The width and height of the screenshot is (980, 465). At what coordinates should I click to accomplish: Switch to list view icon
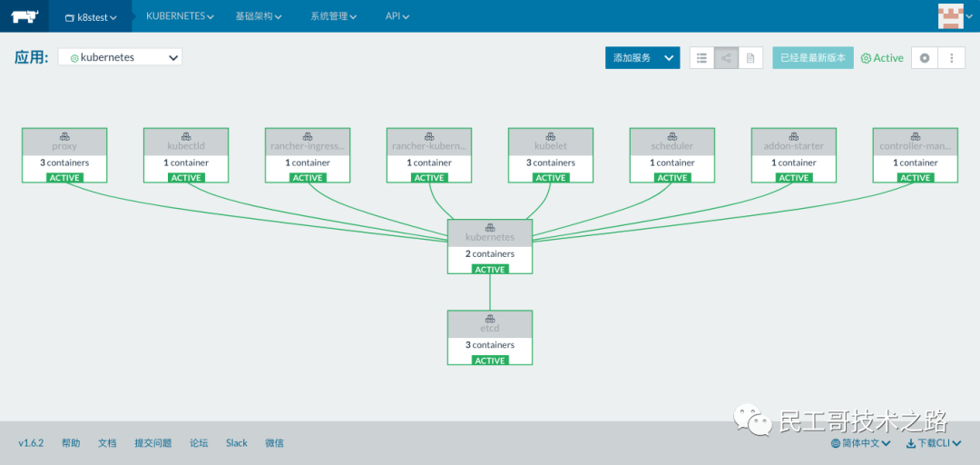[701, 58]
